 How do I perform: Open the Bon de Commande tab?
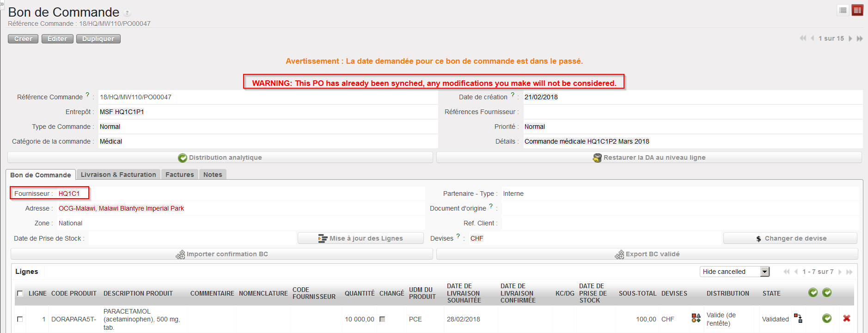click(41, 175)
